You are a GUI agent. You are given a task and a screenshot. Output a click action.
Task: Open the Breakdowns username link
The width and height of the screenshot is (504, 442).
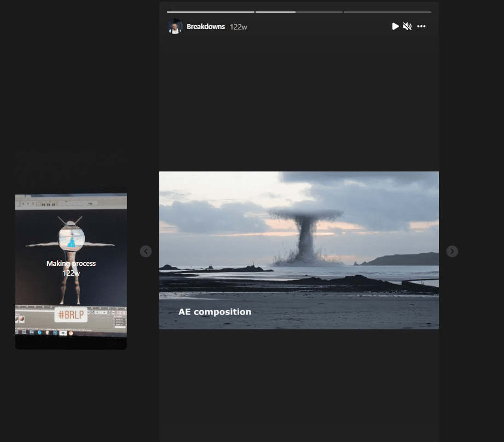pos(206,26)
